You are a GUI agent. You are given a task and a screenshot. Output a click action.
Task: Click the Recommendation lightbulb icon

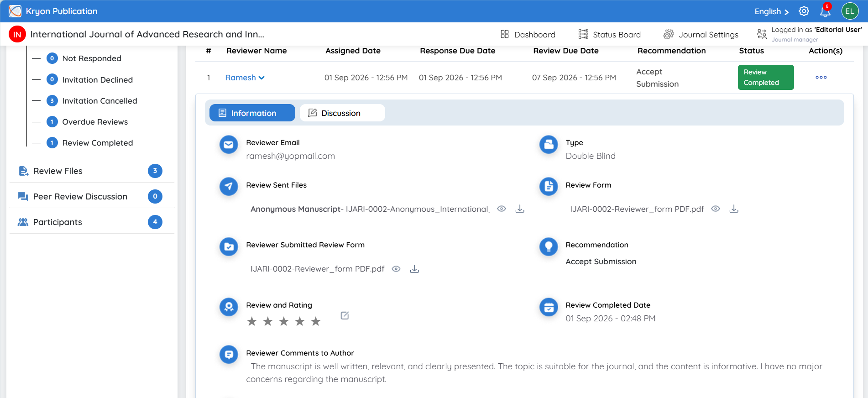coord(549,246)
